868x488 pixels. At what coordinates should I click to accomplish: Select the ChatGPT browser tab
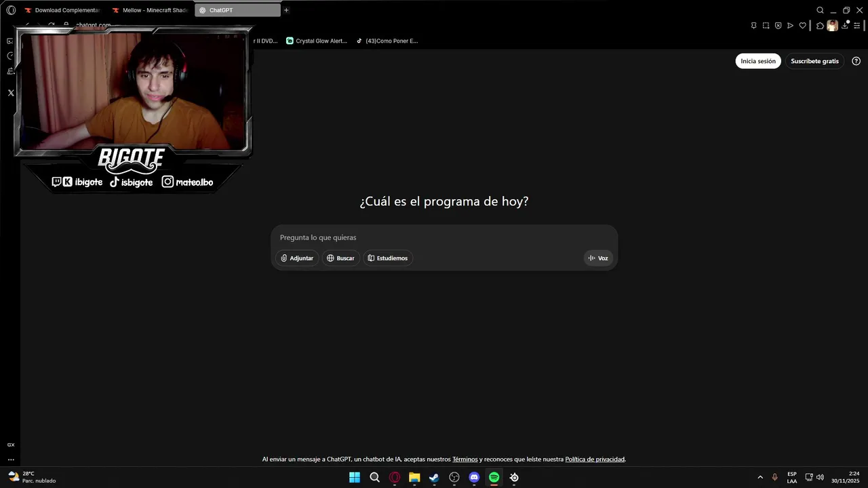[237, 10]
